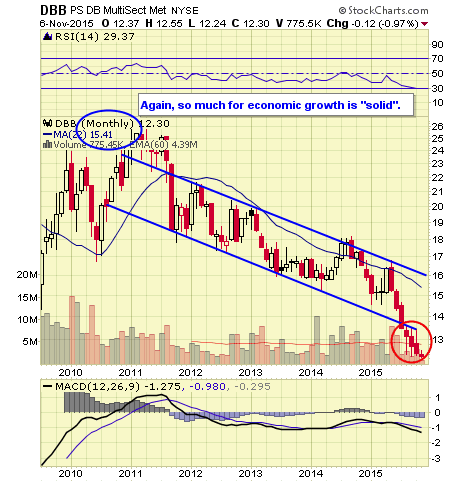Click the RSI axis label 90

pyautogui.click(x=437, y=45)
